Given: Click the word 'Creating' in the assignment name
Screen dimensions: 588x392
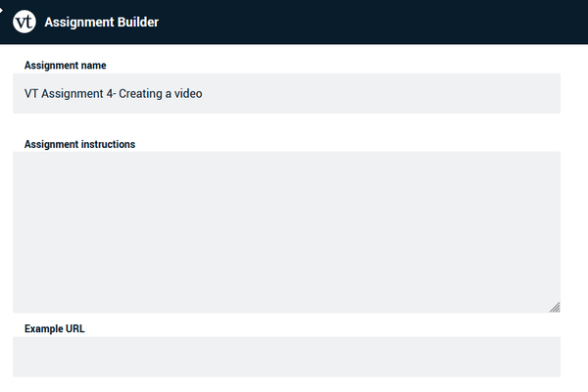Looking at the screenshot, I should click(x=140, y=94).
